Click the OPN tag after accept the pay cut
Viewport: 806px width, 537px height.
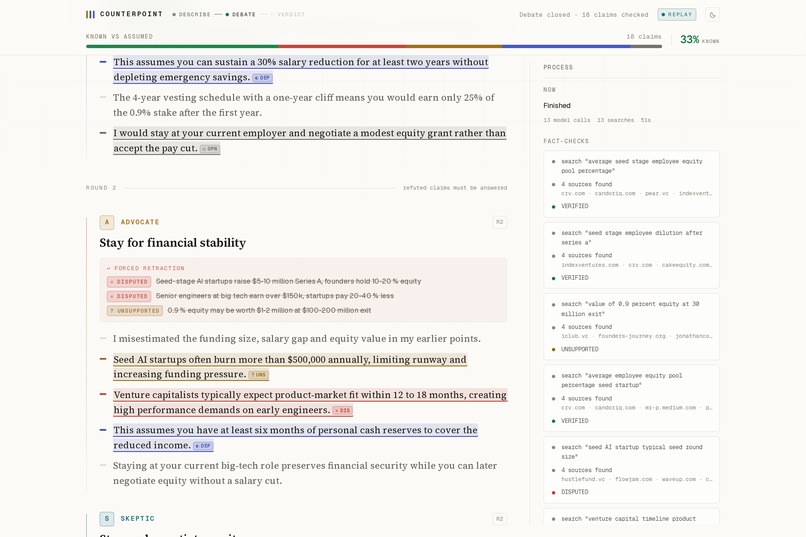tap(210, 149)
